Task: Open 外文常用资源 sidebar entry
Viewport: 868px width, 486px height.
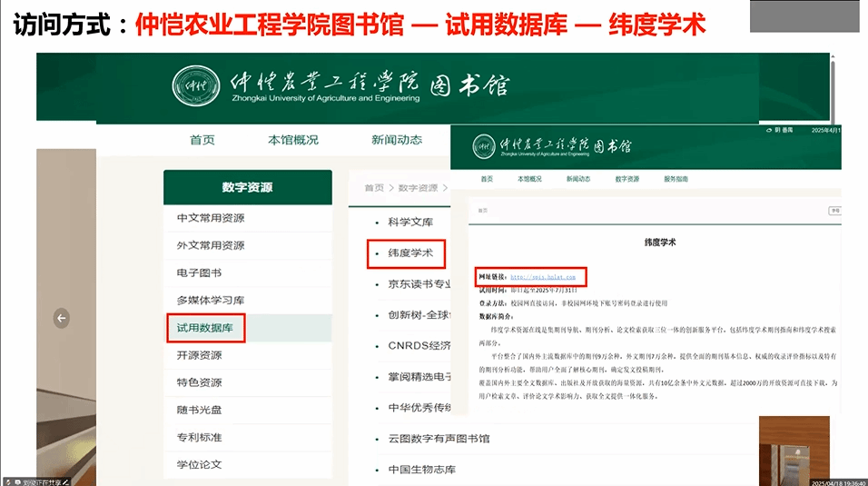Action: (210, 245)
